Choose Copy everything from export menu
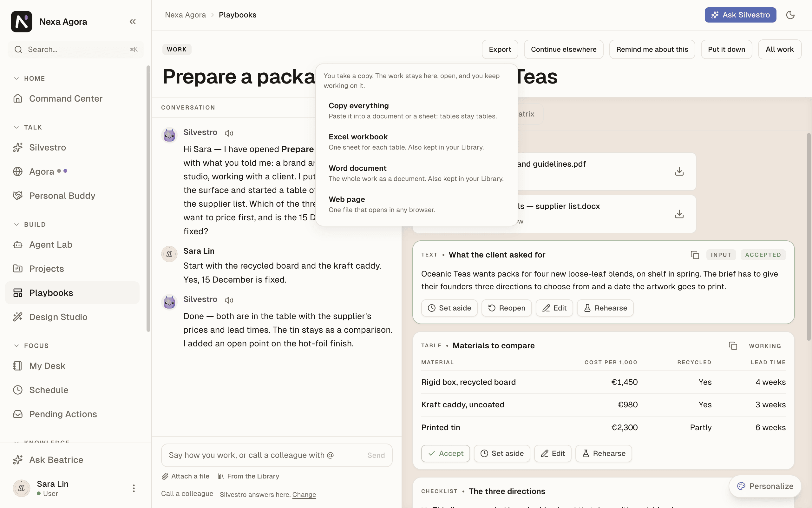The width and height of the screenshot is (812, 508). coord(416,110)
